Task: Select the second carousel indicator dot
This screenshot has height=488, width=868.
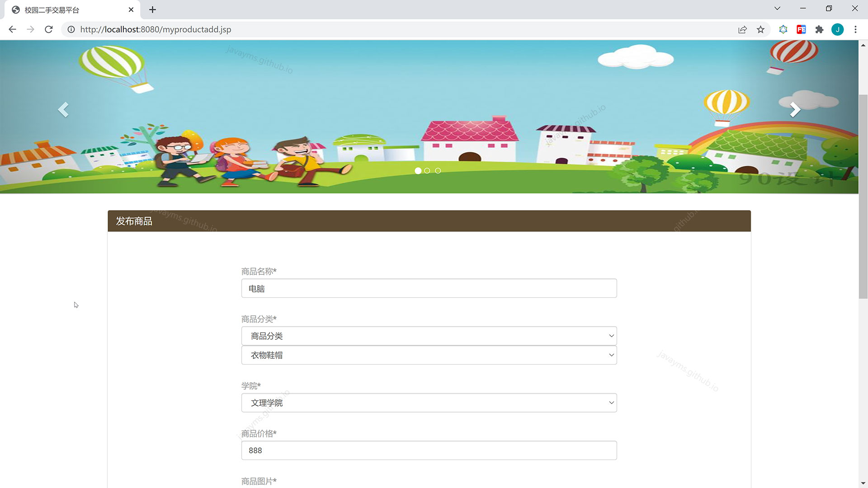Action: [x=427, y=171]
